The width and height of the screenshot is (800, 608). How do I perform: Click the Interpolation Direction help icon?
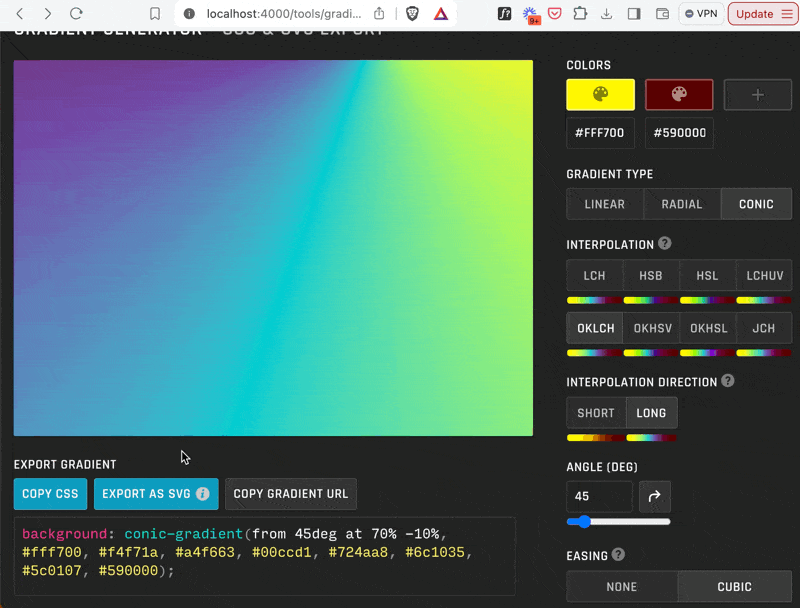point(728,381)
